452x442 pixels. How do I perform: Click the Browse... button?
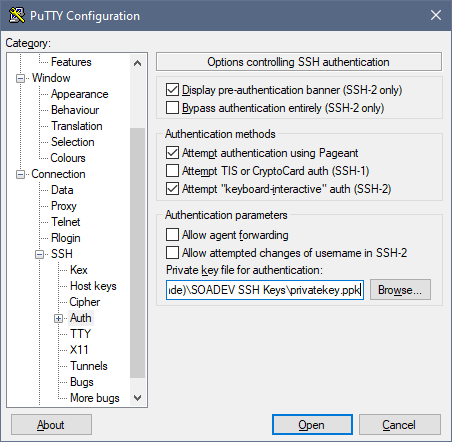point(400,290)
